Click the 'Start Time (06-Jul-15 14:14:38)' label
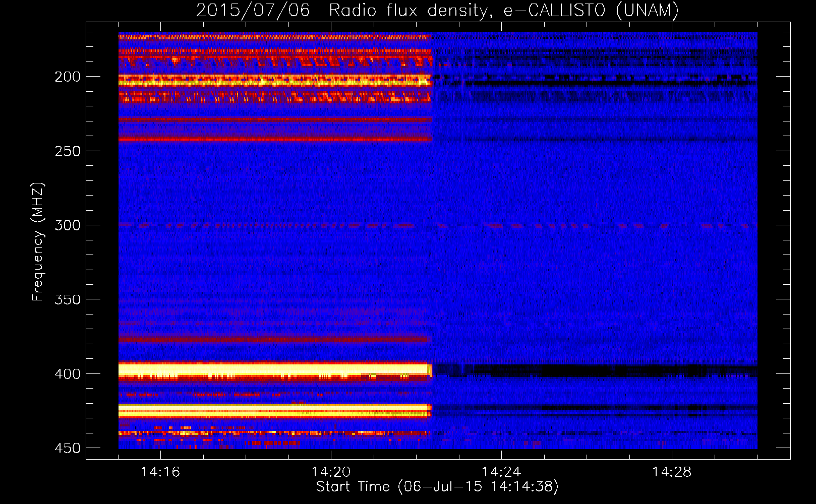 click(x=437, y=487)
